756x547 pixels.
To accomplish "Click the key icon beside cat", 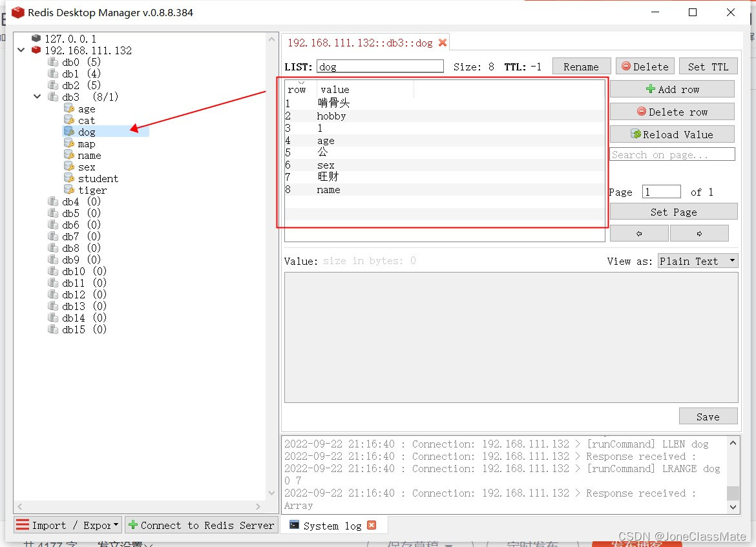I will pos(69,120).
